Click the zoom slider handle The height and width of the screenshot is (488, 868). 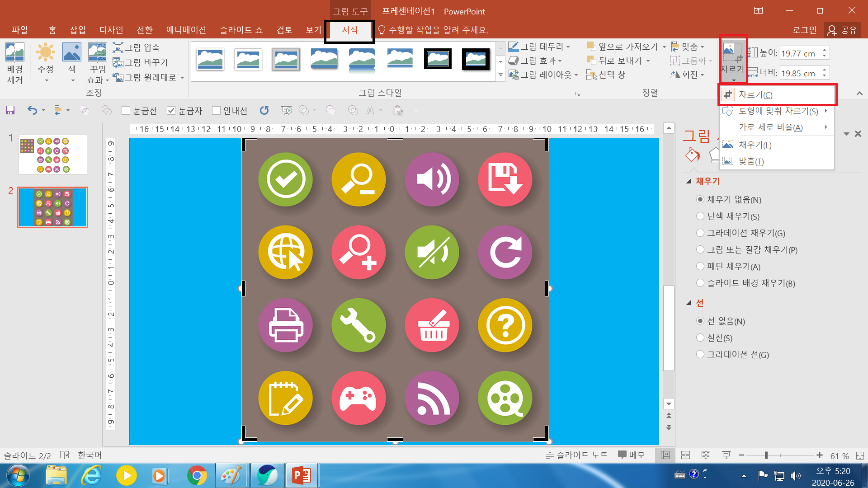(x=766, y=455)
